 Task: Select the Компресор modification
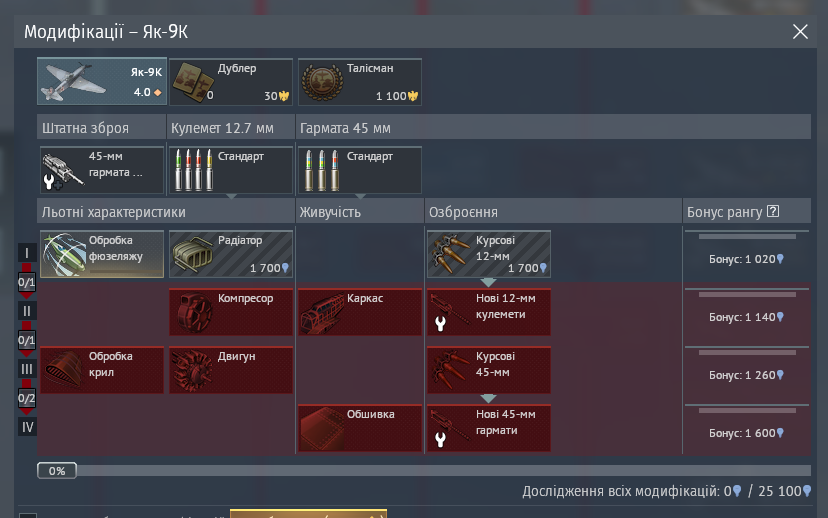[x=231, y=312]
